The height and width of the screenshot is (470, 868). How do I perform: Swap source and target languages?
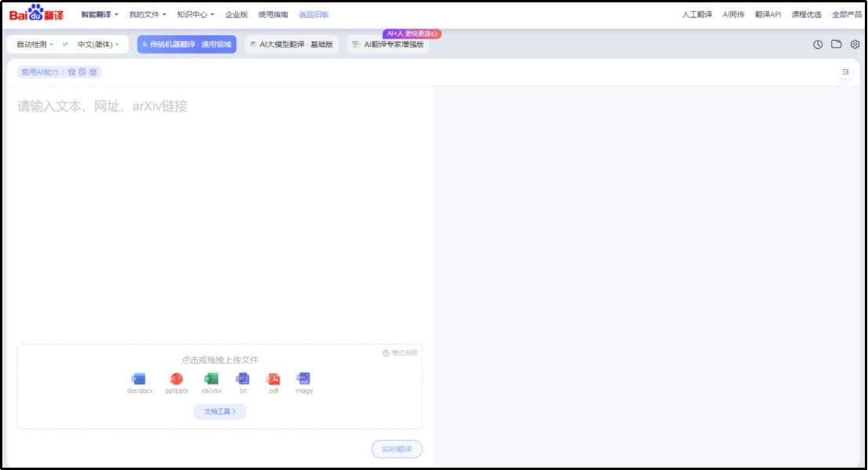(65, 45)
